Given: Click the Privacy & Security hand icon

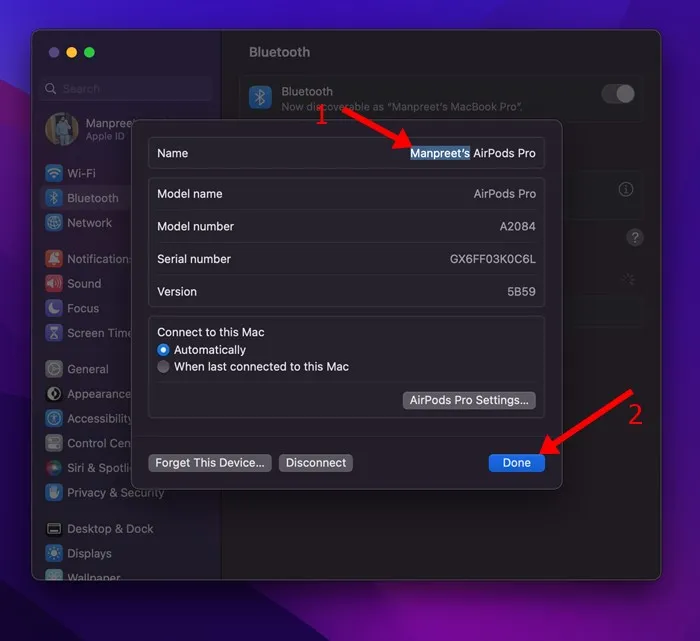Looking at the screenshot, I should coord(54,492).
